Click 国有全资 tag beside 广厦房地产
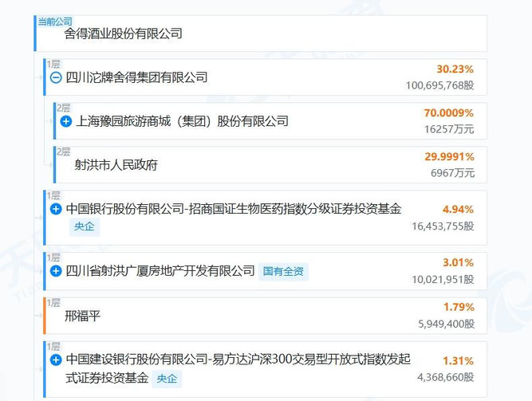The height and width of the screenshot is (401, 532). (283, 271)
